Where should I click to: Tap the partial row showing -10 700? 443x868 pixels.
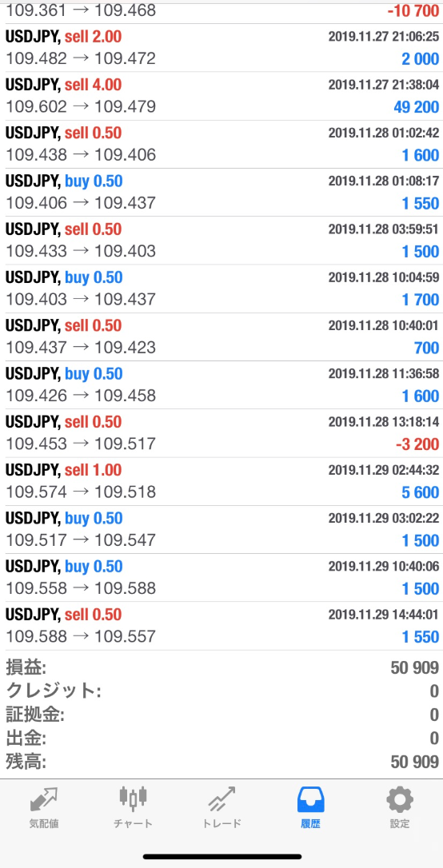221,12
